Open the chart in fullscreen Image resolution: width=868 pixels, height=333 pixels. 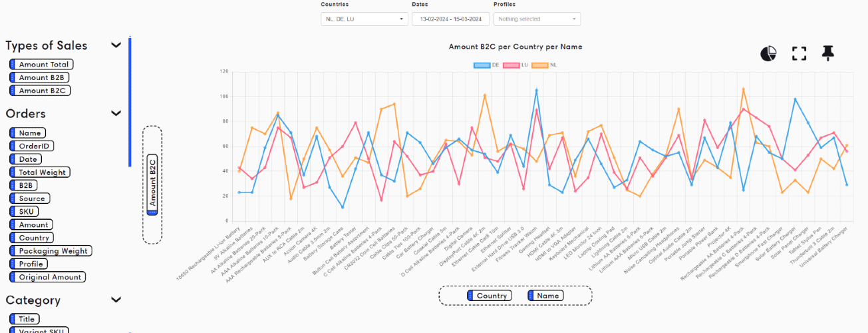(799, 53)
